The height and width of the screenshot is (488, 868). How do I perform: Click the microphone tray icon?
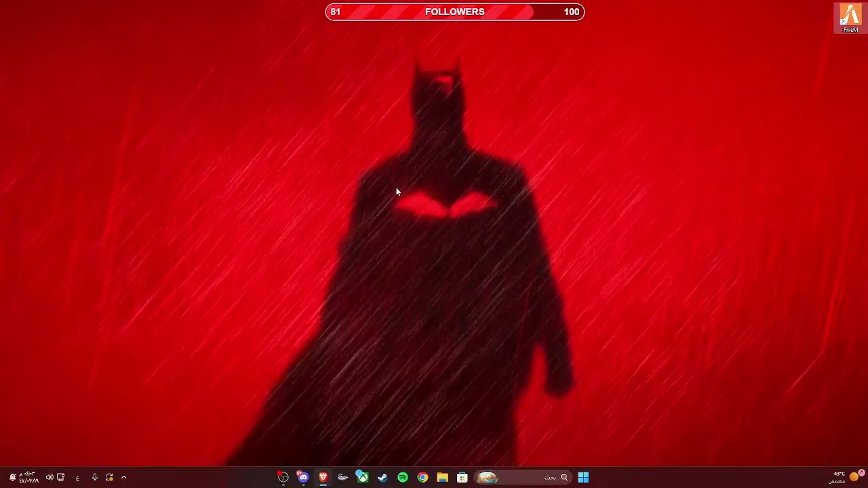(94, 477)
